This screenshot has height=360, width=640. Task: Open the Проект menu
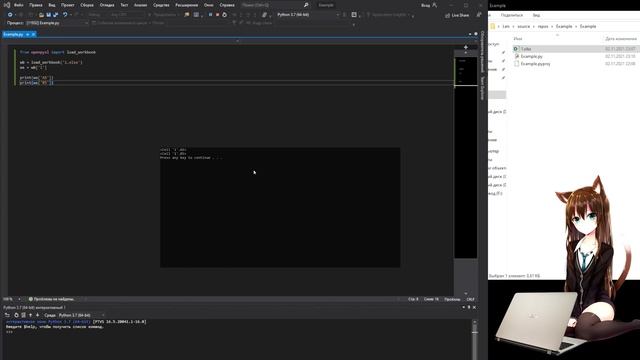click(68, 5)
